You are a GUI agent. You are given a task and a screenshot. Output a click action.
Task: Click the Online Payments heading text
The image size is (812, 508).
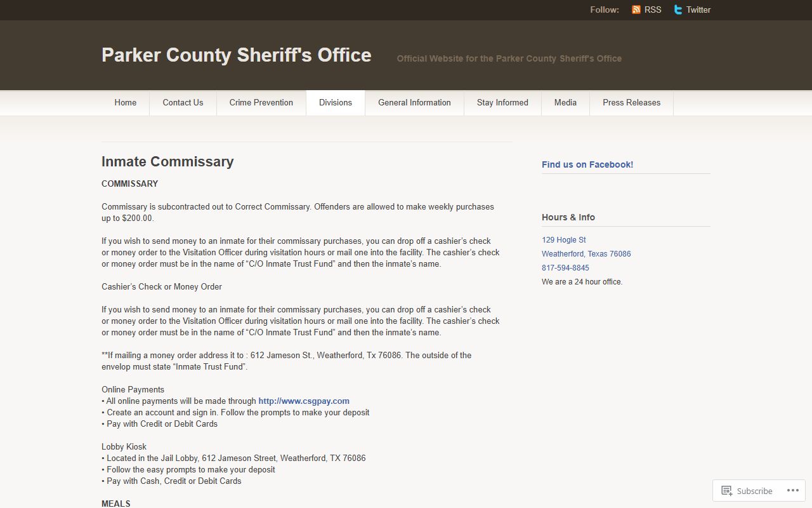pyautogui.click(x=133, y=389)
